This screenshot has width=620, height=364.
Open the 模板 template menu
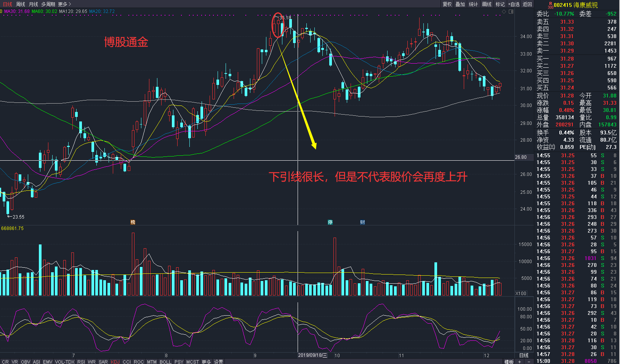click(x=509, y=362)
